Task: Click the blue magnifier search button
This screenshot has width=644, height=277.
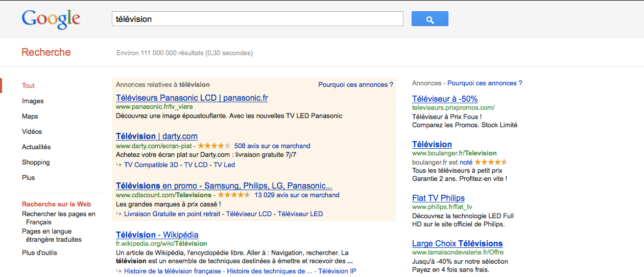Action: (x=430, y=19)
